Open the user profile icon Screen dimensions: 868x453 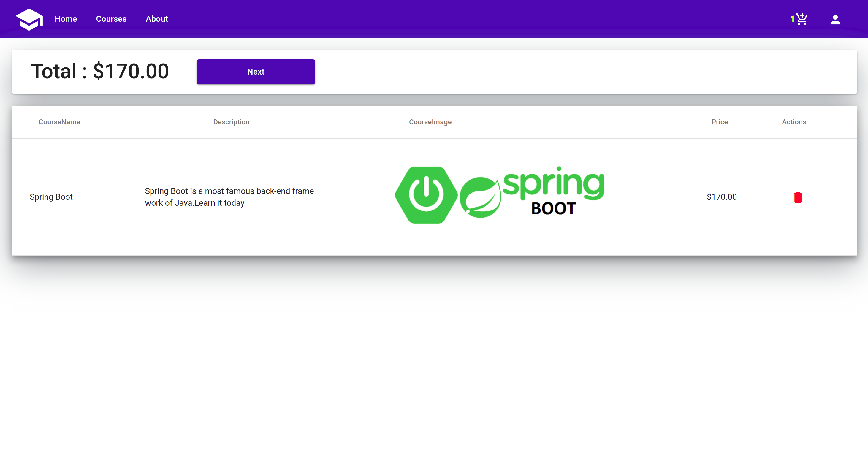[835, 19]
